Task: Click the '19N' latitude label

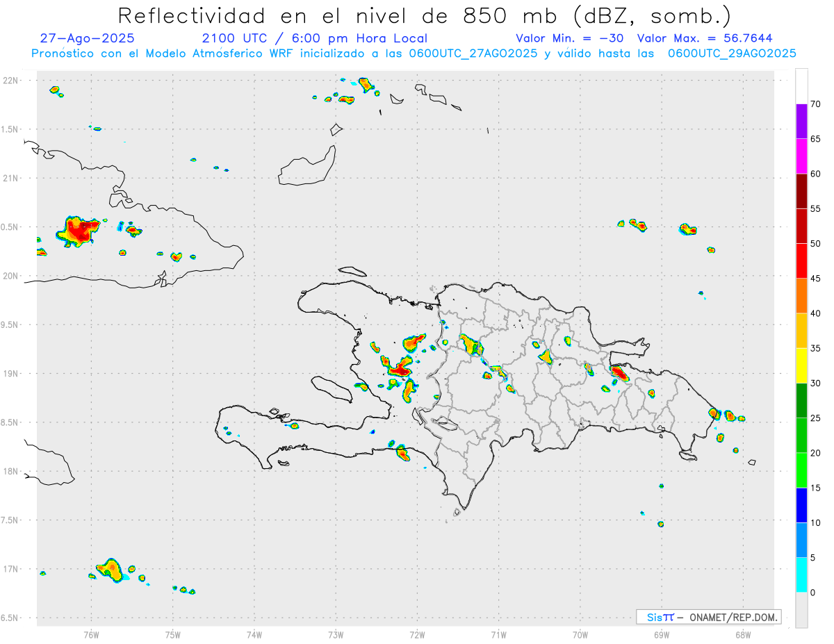Action: pyautogui.click(x=11, y=374)
